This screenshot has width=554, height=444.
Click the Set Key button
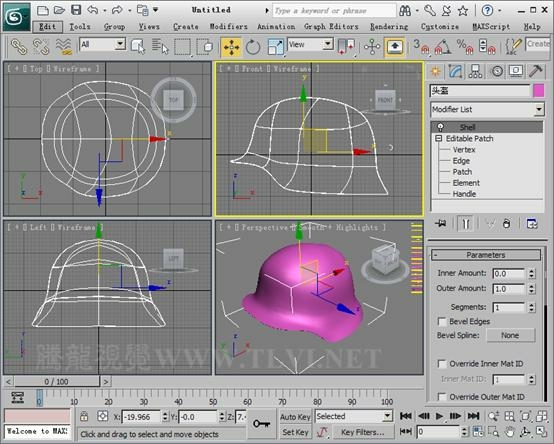tap(295, 432)
